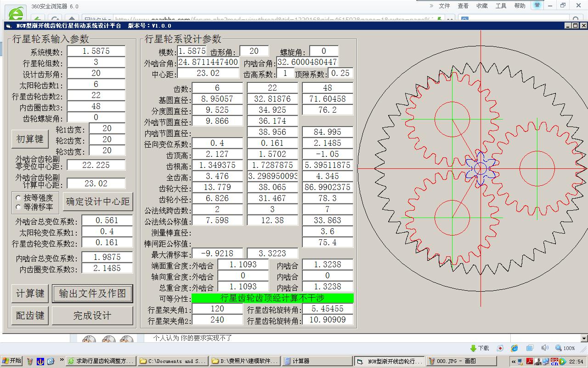This screenshot has width=588, height=368.
Task: Click the 计算中心距 field showing 23.02
Action: [96, 183]
